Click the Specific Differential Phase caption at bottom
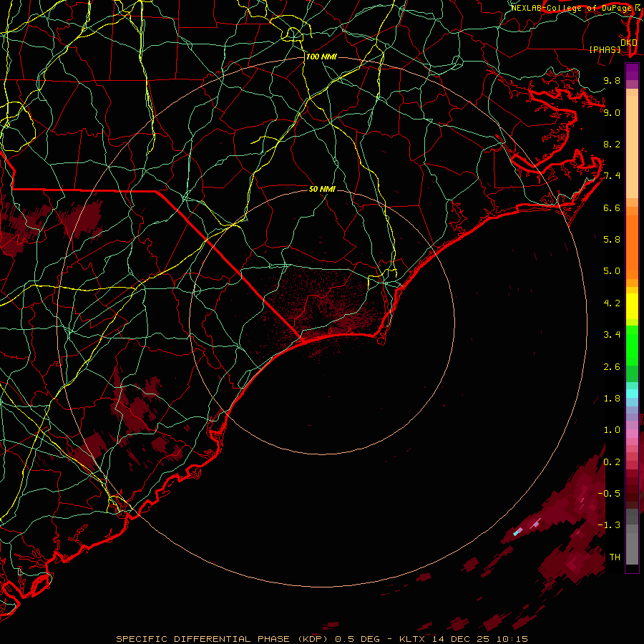Viewport: 644px width, 644px height. [x=322, y=639]
